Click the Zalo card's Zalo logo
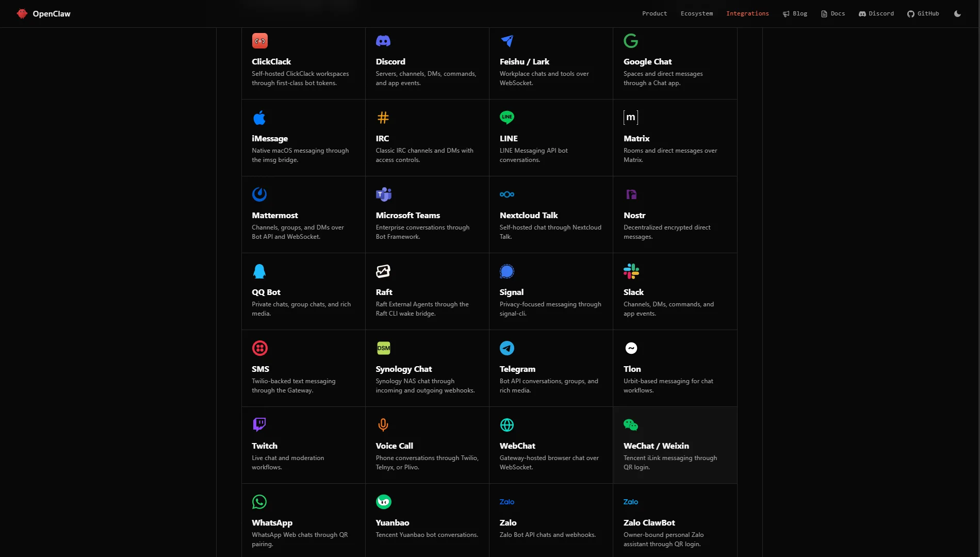This screenshot has width=980, height=557. 507,502
